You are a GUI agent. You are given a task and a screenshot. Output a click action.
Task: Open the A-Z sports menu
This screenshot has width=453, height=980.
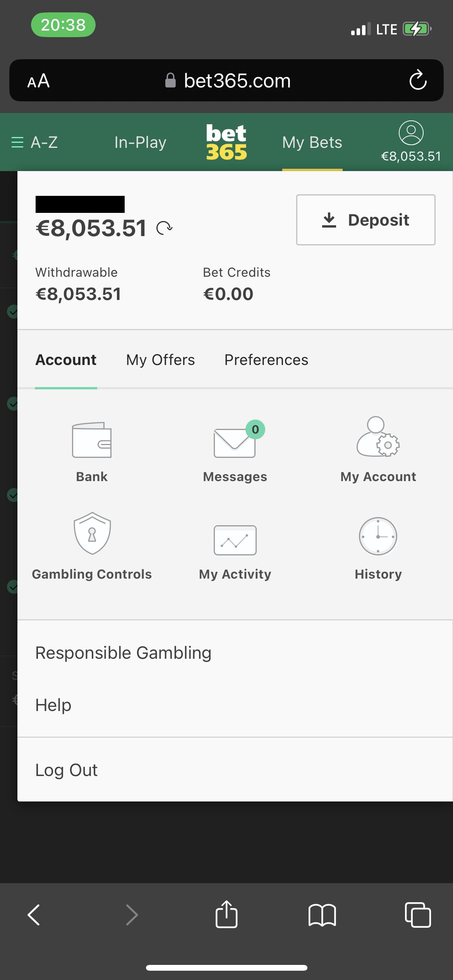pos(34,142)
